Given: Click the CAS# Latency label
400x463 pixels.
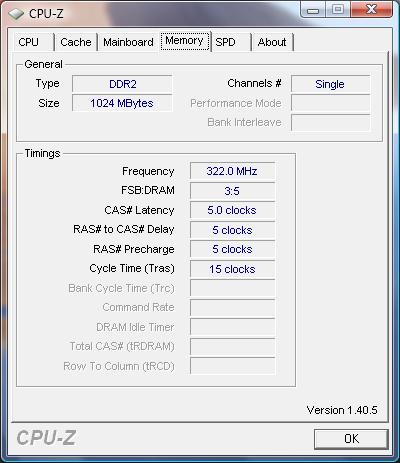Looking at the screenshot, I should pos(139,210).
